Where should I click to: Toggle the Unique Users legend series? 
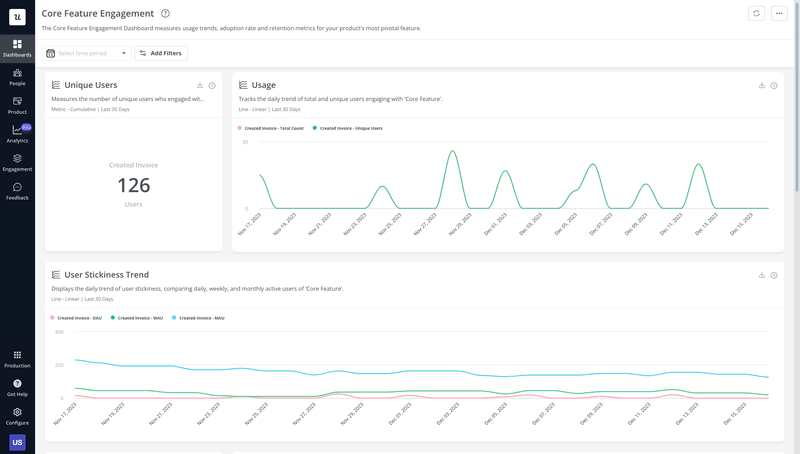(350, 128)
